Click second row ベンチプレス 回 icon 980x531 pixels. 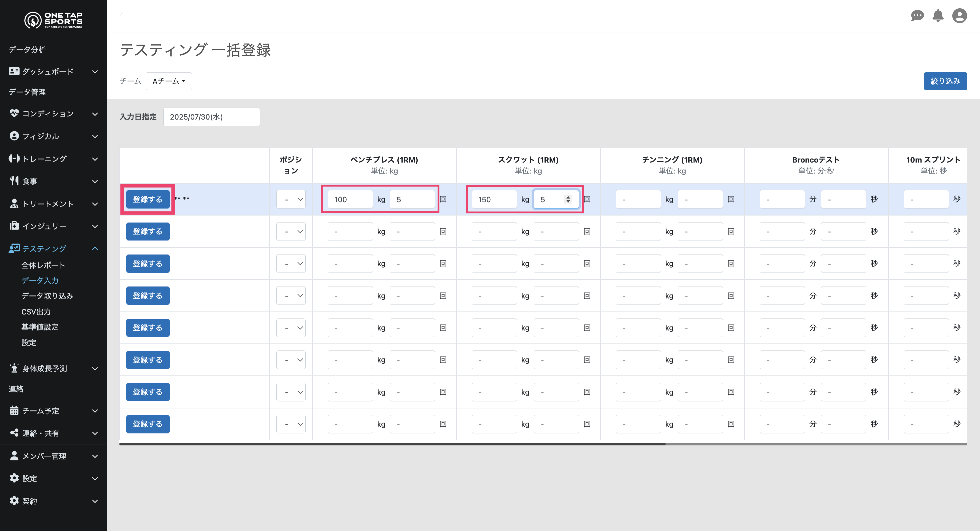tap(443, 232)
